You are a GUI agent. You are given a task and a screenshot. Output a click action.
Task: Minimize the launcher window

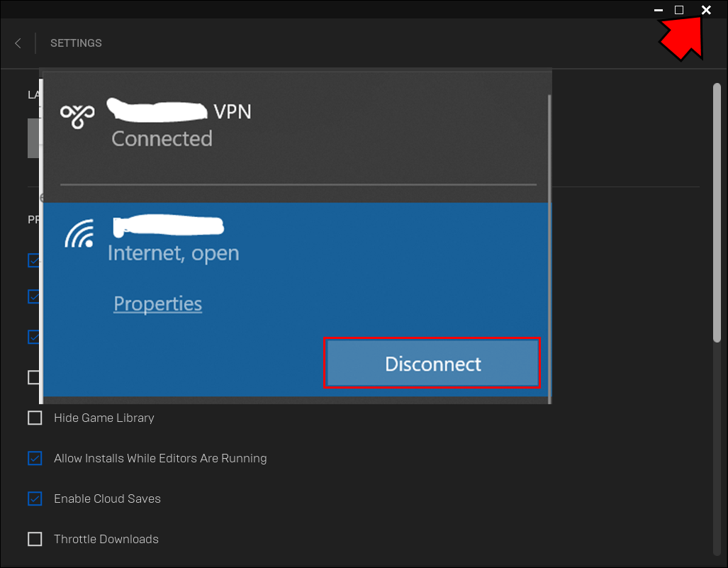[x=659, y=10]
